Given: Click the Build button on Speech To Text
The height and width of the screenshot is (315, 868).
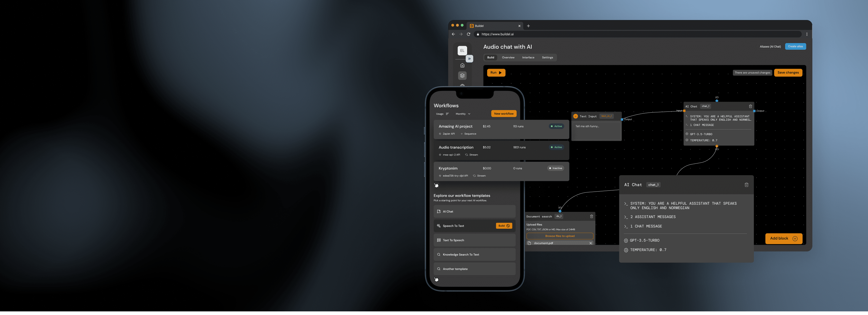Looking at the screenshot, I should tap(504, 226).
